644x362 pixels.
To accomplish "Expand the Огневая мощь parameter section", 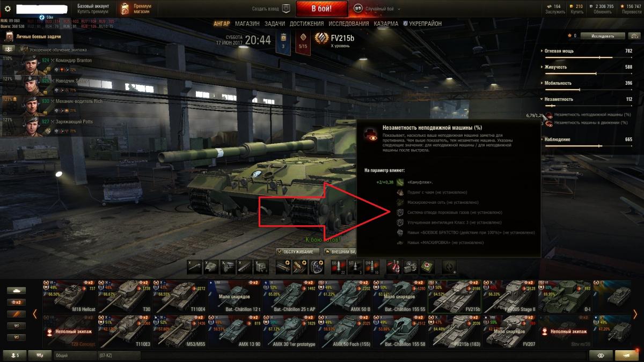I will (559, 51).
